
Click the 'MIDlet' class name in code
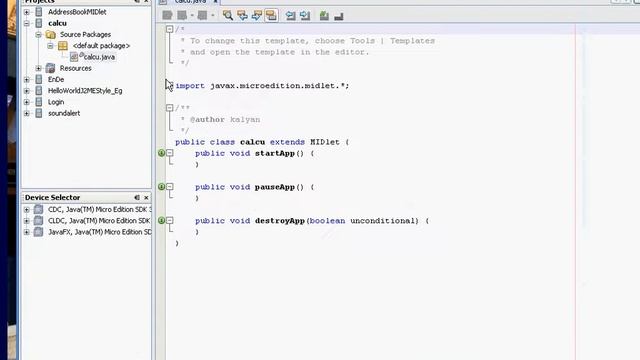(324, 142)
